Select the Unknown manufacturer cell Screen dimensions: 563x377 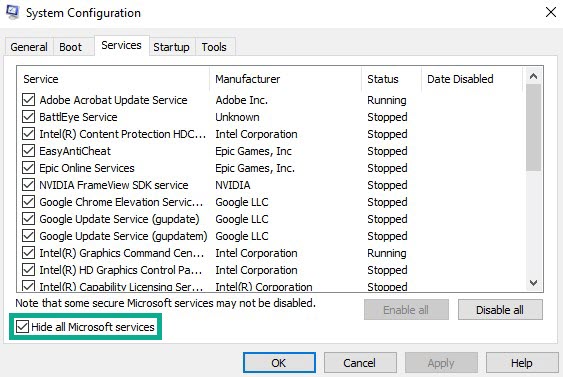coord(237,117)
